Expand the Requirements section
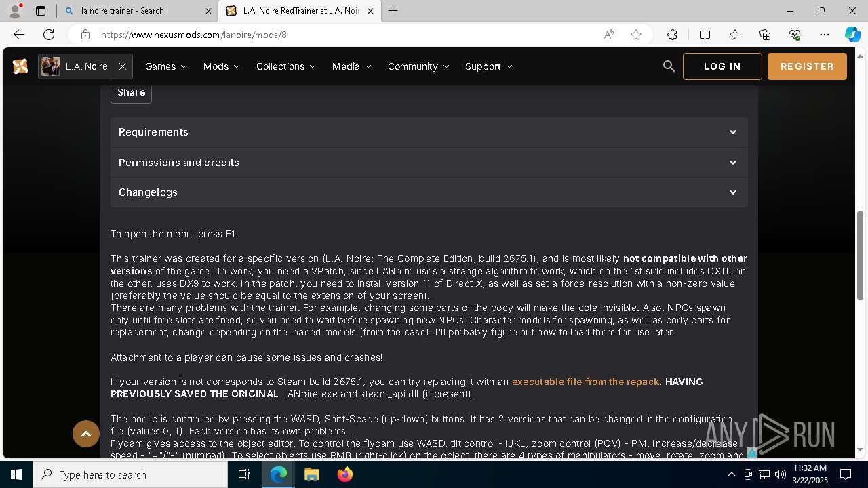The width and height of the screenshot is (868, 488). pos(429,132)
